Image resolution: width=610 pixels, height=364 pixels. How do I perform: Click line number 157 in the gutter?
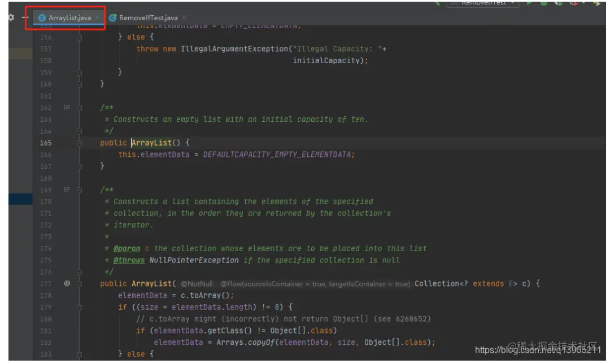tap(46, 49)
